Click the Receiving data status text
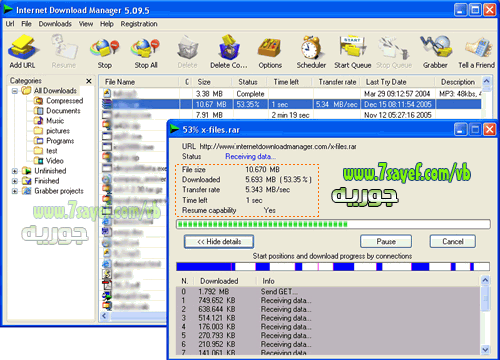Screen dimensions: 500x360 [250, 156]
